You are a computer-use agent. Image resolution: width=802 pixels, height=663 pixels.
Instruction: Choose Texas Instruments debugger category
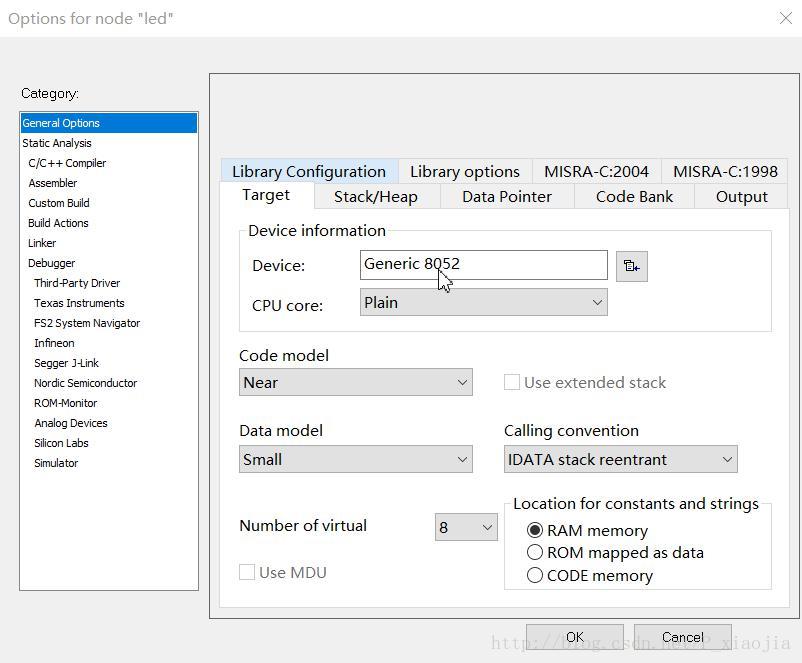coord(79,303)
